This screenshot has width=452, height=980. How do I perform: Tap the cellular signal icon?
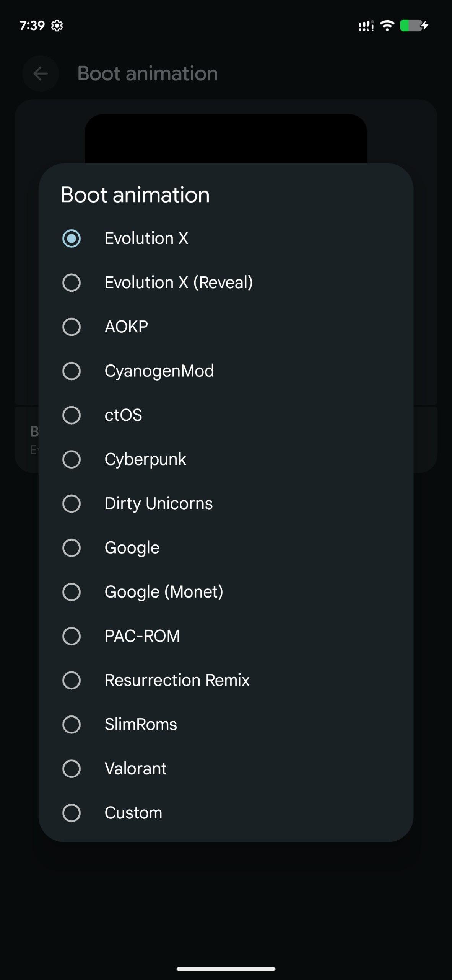click(365, 26)
